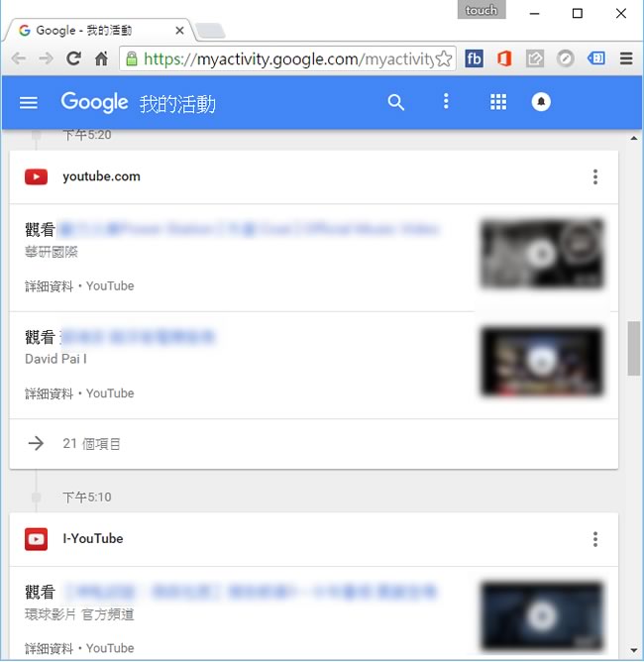Click the pencil edit extension icon

(x=535, y=58)
